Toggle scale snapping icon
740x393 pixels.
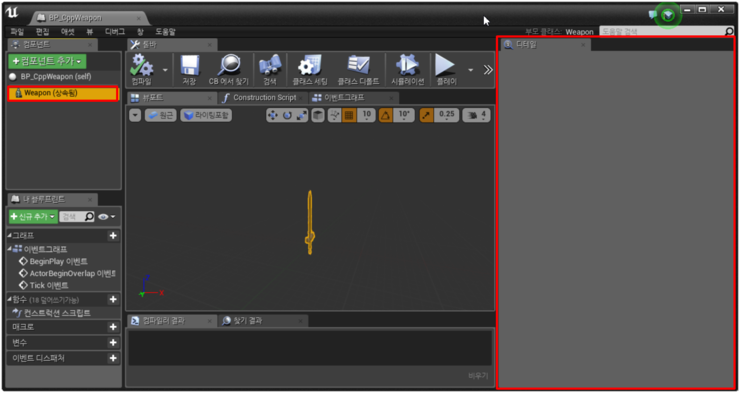tap(427, 115)
